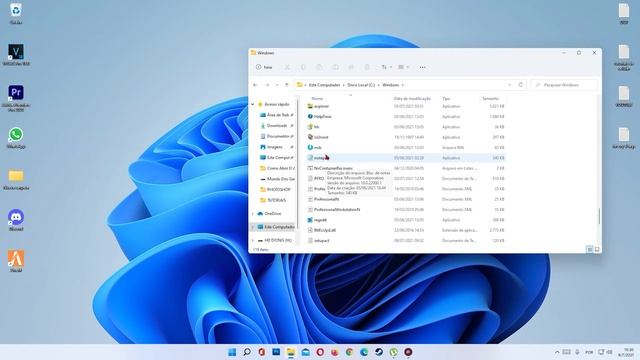Switch to large thumbnails view in status bar

[x=597, y=249]
